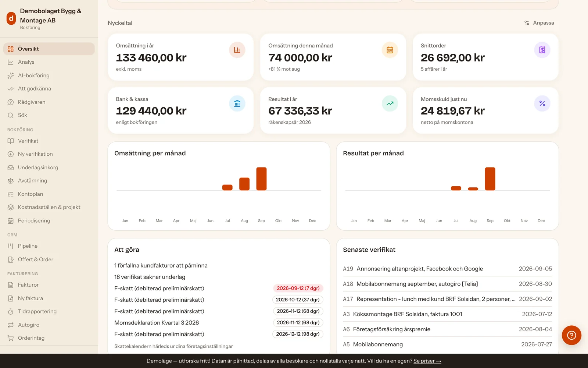Open verifikat A6 Företagsförsäkring årspremie
The width and height of the screenshot is (588, 368).
(x=447, y=329)
